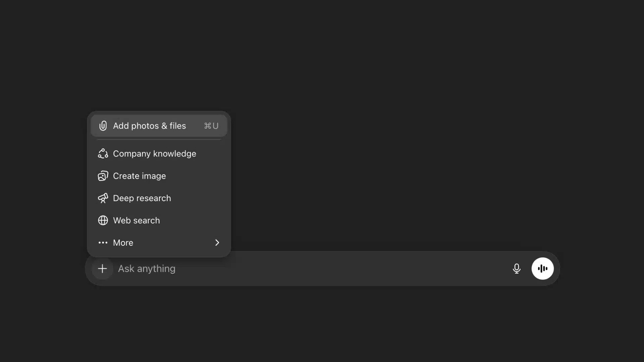Click the ⌘U shortcut label
644x362 pixels.
(211, 126)
